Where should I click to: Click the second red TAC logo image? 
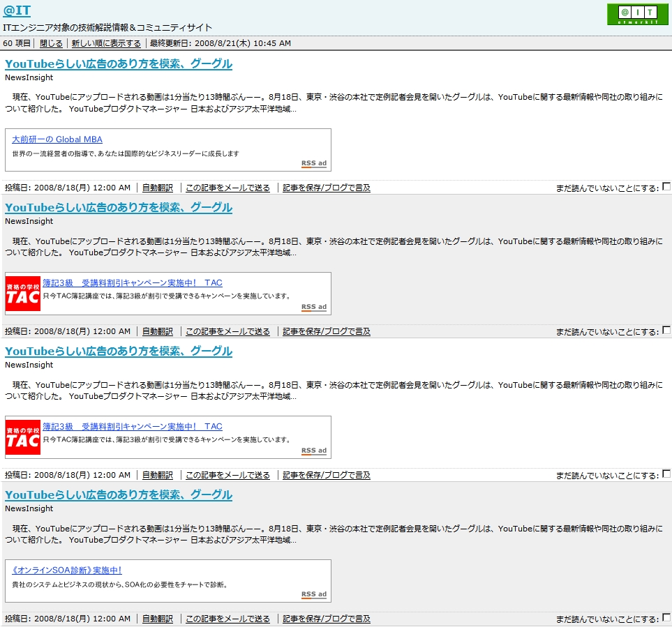pos(23,437)
